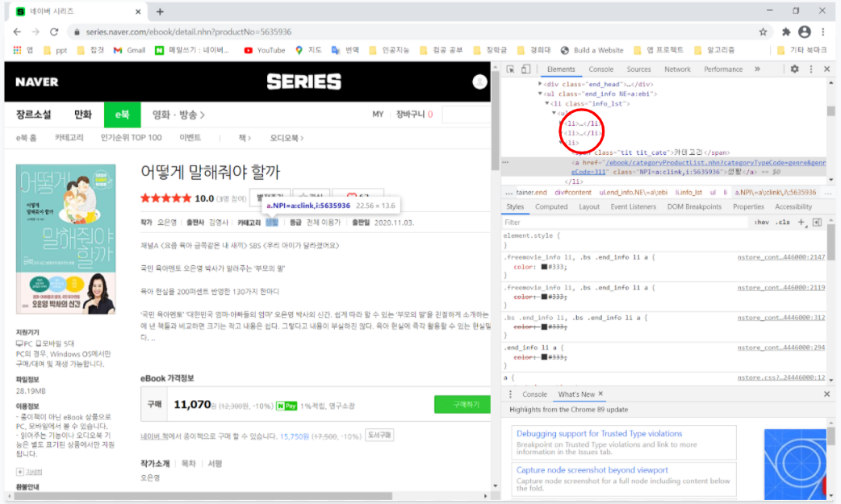
Task: Toggle the device toolbar in DevTools
Action: (526, 69)
